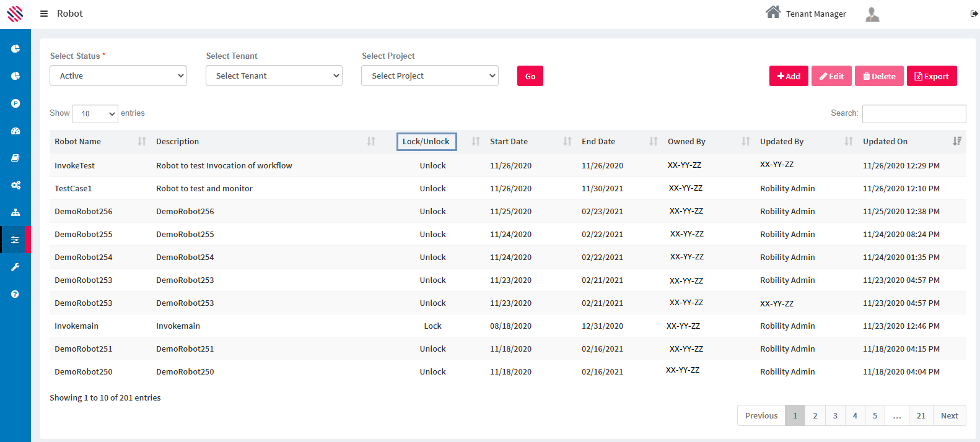The image size is (980, 442).
Task: Click the wrench icon in sidebar
Action: pos(15,267)
